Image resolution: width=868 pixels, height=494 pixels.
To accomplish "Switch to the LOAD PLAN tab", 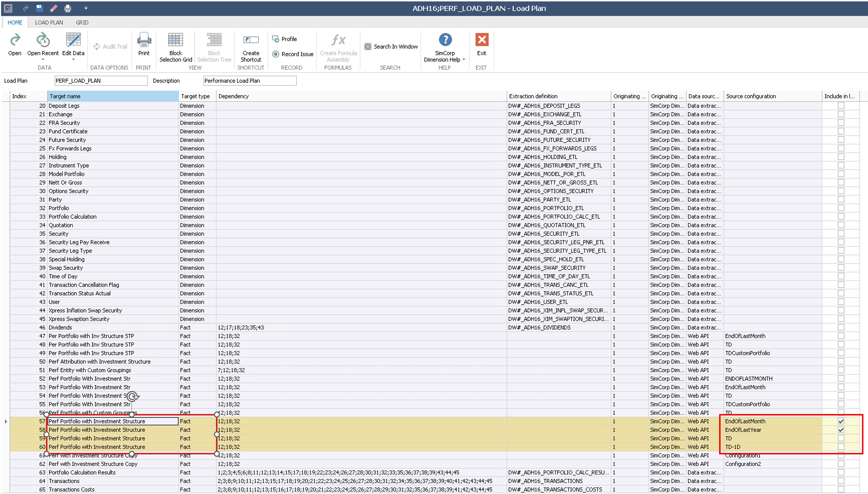I will tap(49, 22).
